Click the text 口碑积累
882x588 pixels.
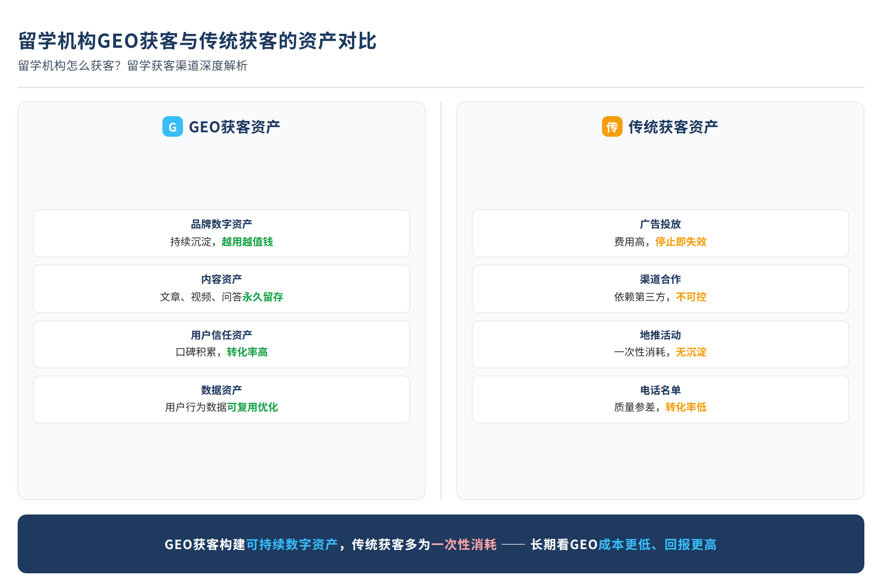click(x=196, y=352)
